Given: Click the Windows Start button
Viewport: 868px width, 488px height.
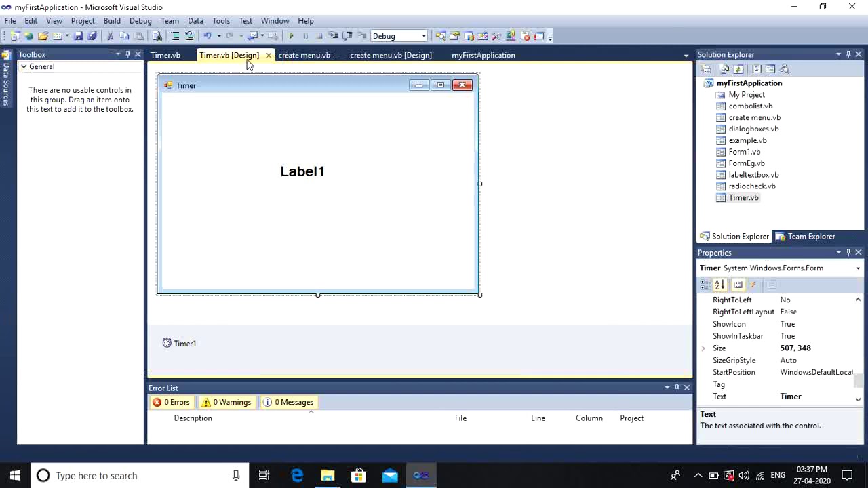Looking at the screenshot, I should [15, 475].
